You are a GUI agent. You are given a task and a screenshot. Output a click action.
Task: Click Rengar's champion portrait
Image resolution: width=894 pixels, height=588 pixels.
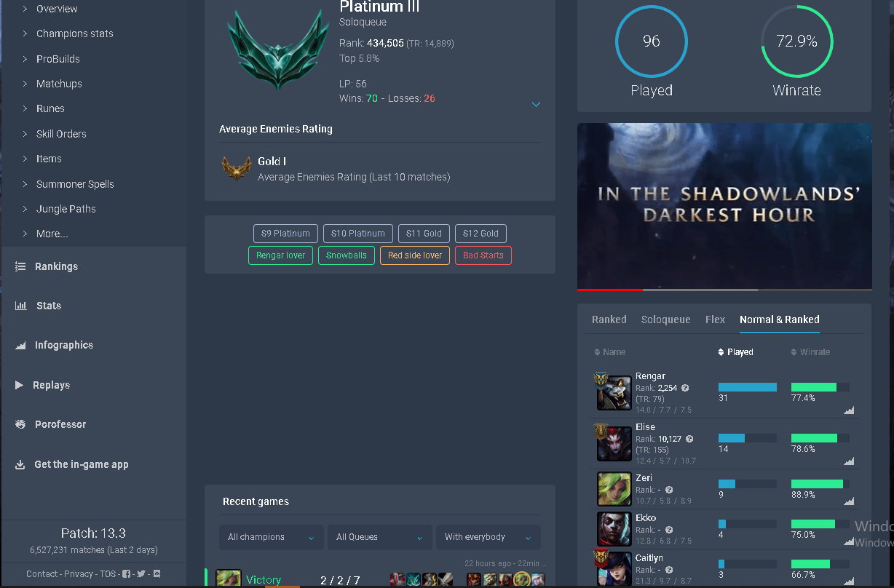614,393
